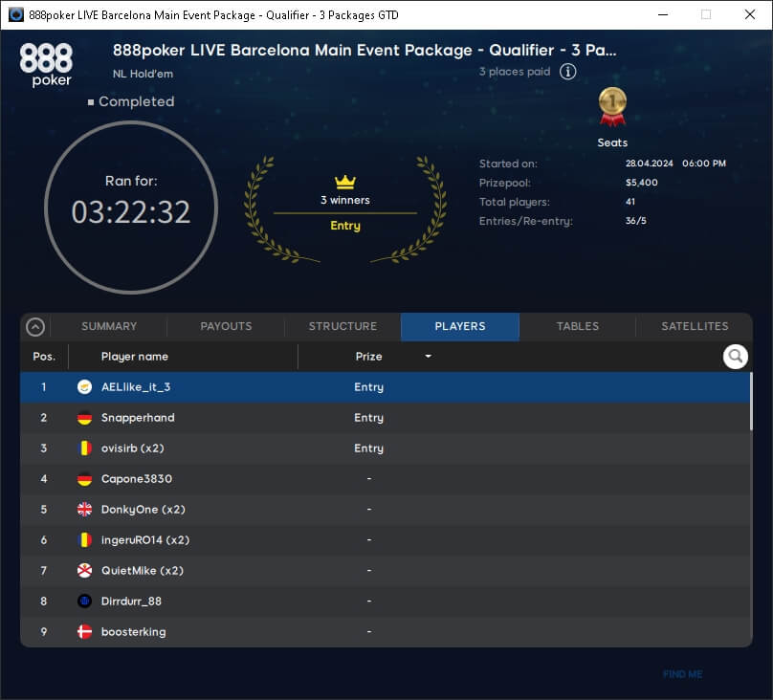Image resolution: width=773 pixels, height=700 pixels.
Task: Open the Payouts tab
Action: [226, 326]
